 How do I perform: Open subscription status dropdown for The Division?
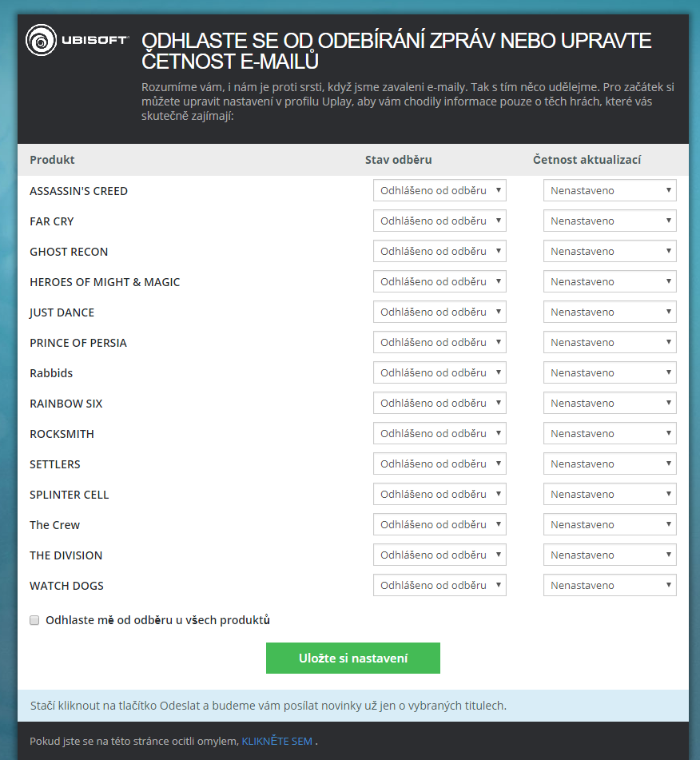coord(439,555)
